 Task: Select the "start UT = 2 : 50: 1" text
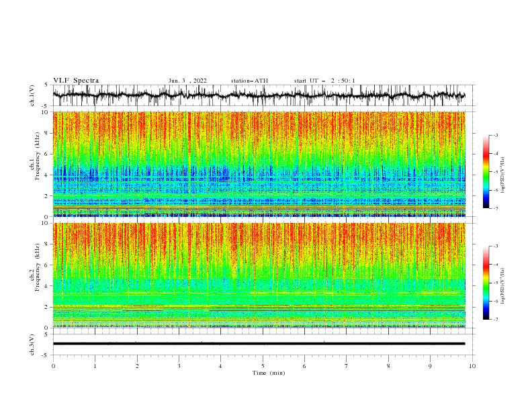click(324, 81)
